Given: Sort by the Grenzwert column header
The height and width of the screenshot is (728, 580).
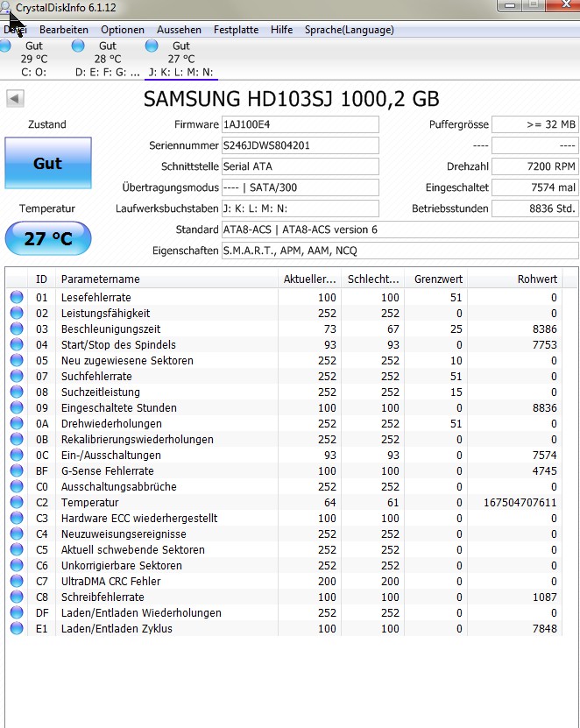Looking at the screenshot, I should (x=436, y=279).
